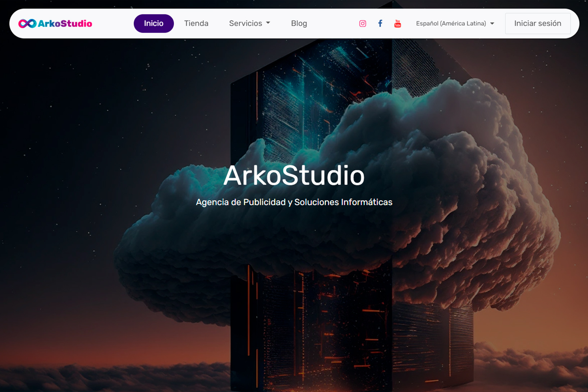This screenshot has height=392, width=588.
Task: Click the Iniciar sesión button
Action: [538, 23]
